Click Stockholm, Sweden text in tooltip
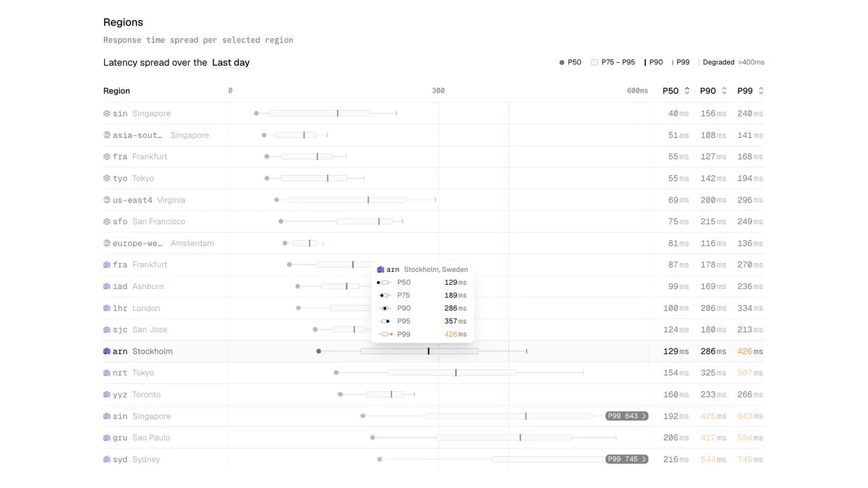The image size is (868, 488). pos(436,270)
